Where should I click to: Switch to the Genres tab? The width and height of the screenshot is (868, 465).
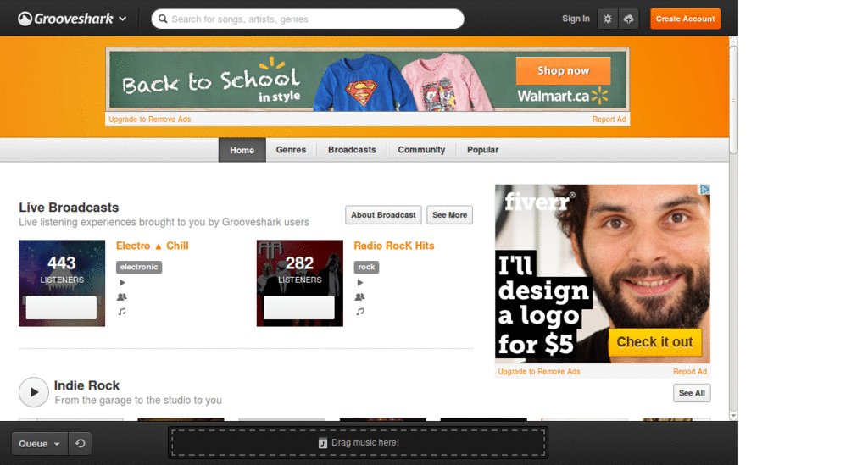(x=291, y=150)
